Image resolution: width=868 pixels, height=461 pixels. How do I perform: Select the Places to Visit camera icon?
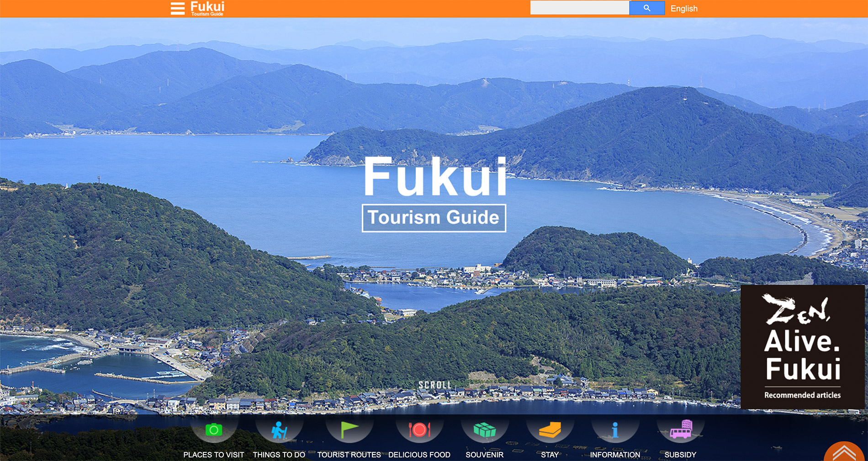click(x=214, y=429)
